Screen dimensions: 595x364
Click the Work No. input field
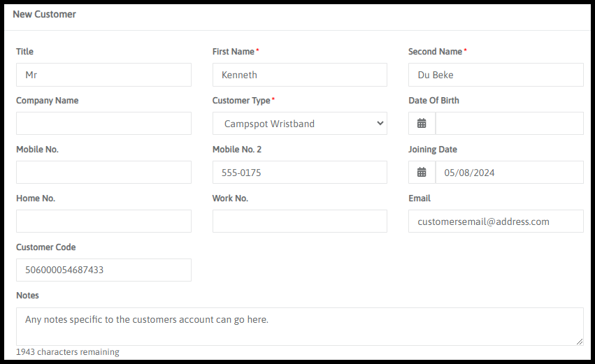click(299, 221)
